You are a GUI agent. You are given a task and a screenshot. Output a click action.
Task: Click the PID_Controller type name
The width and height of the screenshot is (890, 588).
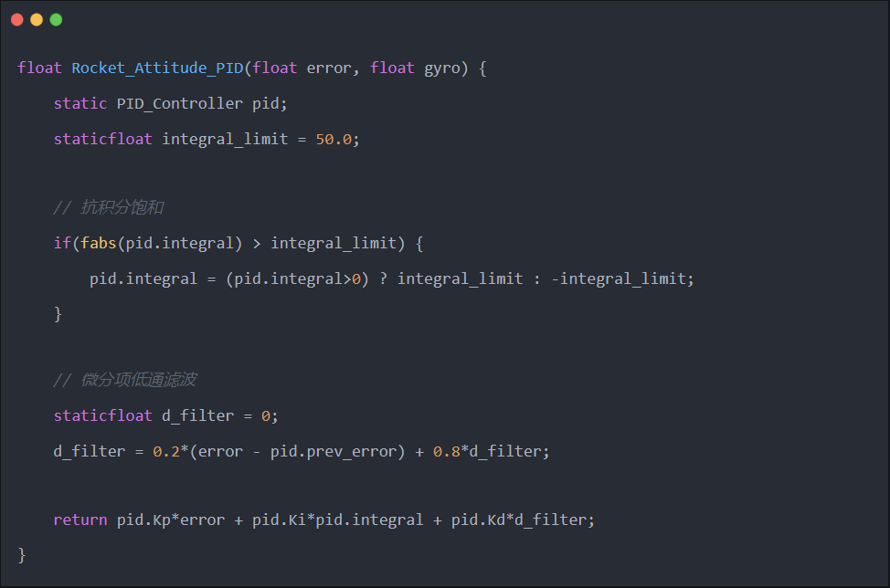[180, 103]
